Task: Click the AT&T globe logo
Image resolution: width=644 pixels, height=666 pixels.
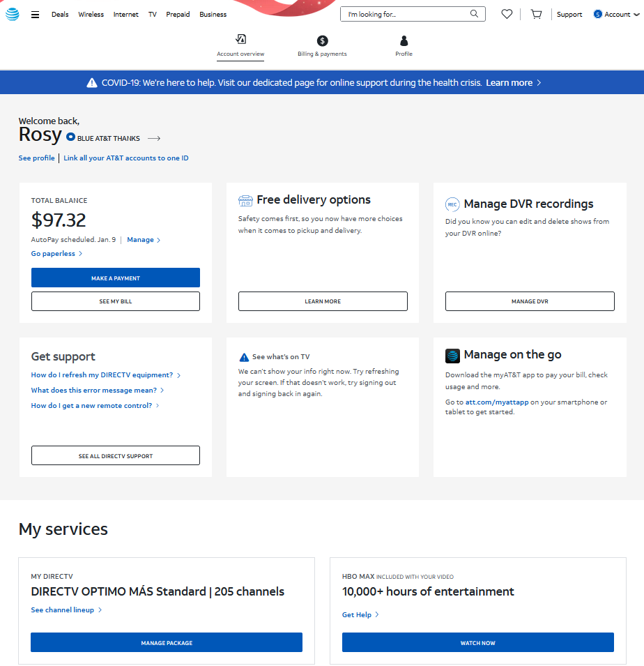Action: coord(13,14)
